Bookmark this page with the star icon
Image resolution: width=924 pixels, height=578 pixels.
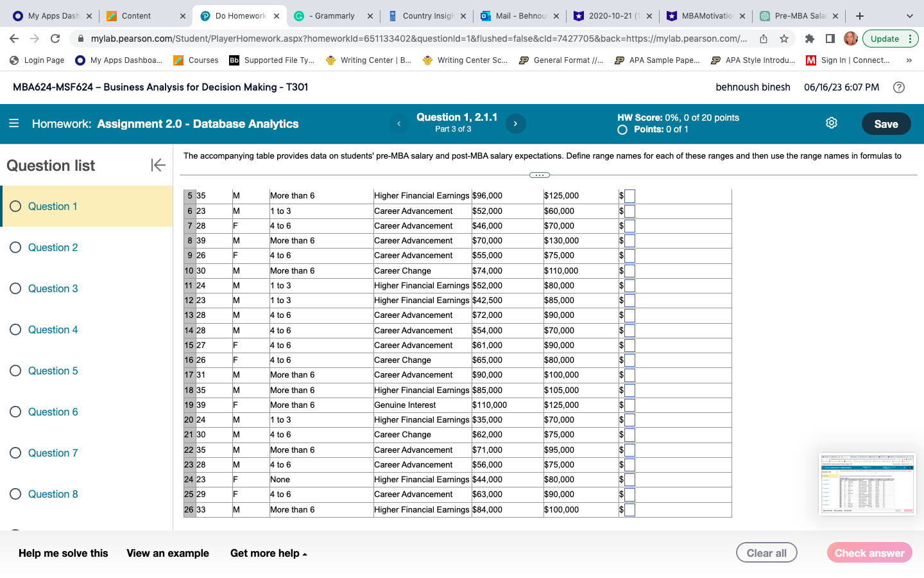point(783,39)
